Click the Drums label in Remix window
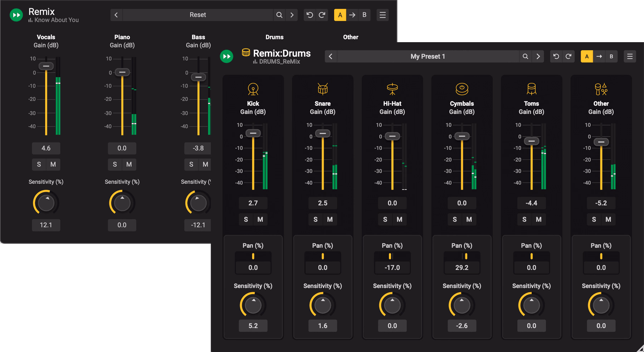This screenshot has height=352, width=644. click(274, 37)
